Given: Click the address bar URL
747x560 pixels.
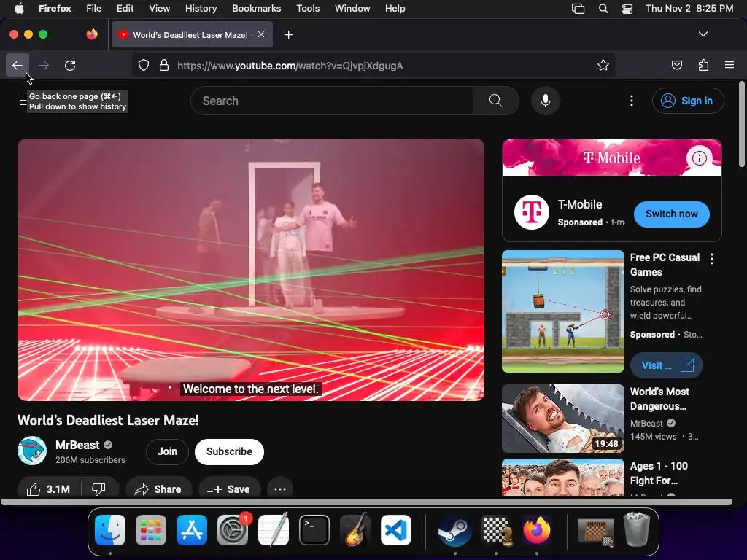Looking at the screenshot, I should point(290,66).
